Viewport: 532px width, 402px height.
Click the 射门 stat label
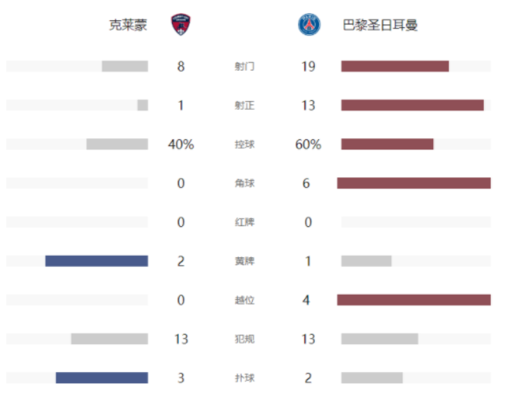[x=244, y=67]
